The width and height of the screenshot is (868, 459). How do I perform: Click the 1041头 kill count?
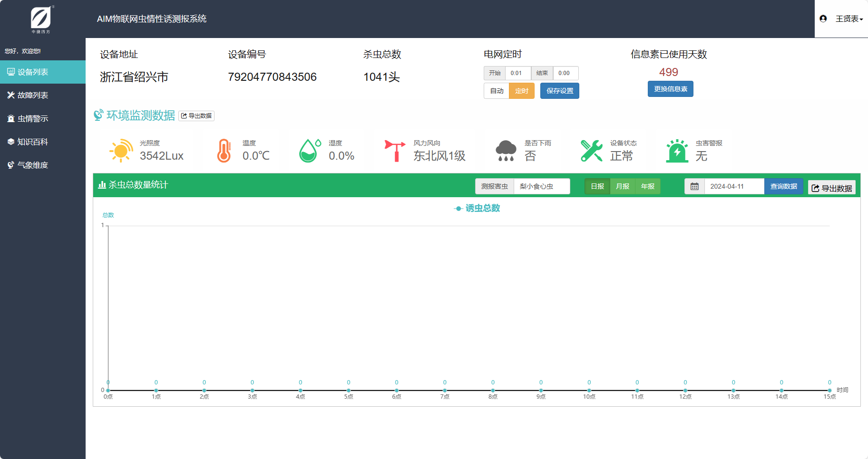click(x=381, y=77)
